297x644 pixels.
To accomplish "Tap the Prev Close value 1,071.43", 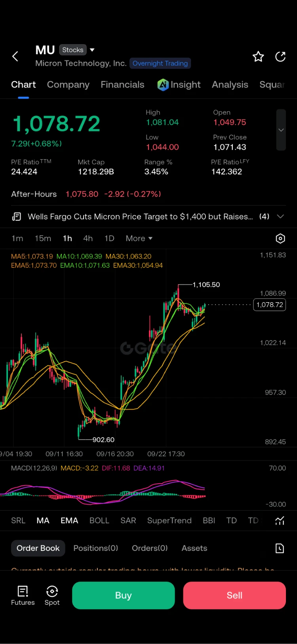I will 230,147.
